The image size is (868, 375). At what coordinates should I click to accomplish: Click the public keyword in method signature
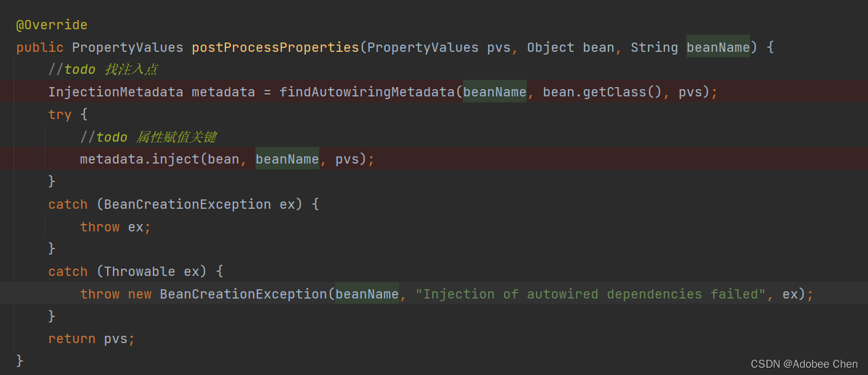point(40,48)
